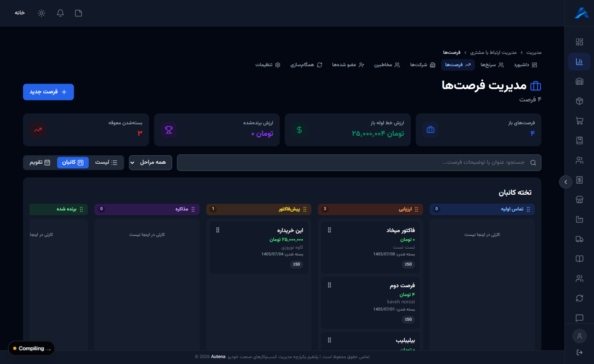594x364 pixels.
Task: Open the مخاطبین tab
Action: [x=387, y=65]
